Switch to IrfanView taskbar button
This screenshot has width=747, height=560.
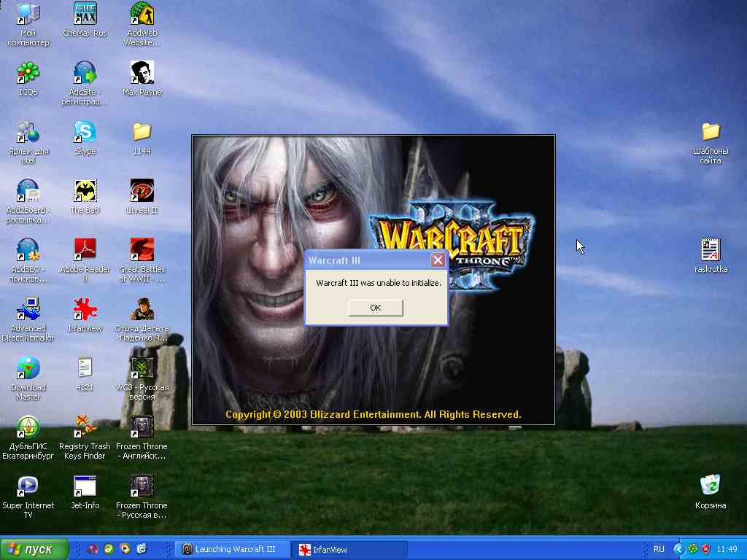[349, 549]
